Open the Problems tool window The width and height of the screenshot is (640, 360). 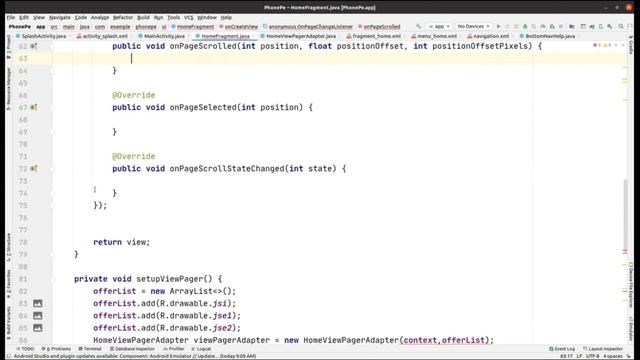click(56, 349)
